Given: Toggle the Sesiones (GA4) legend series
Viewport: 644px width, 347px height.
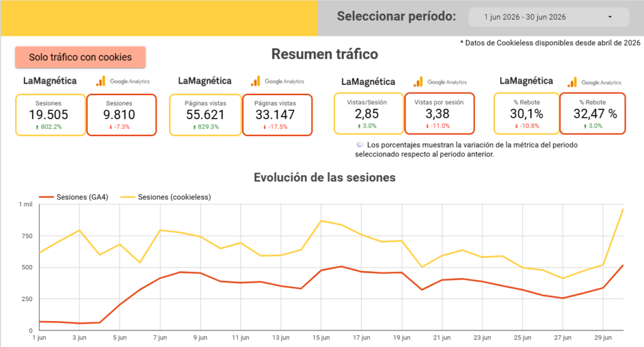Looking at the screenshot, I should (x=74, y=197).
